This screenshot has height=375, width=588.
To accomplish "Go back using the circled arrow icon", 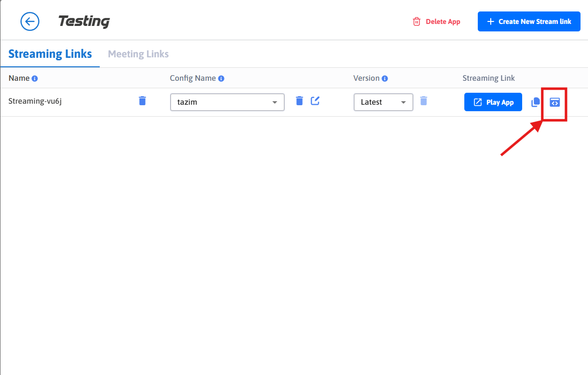I will click(x=29, y=21).
